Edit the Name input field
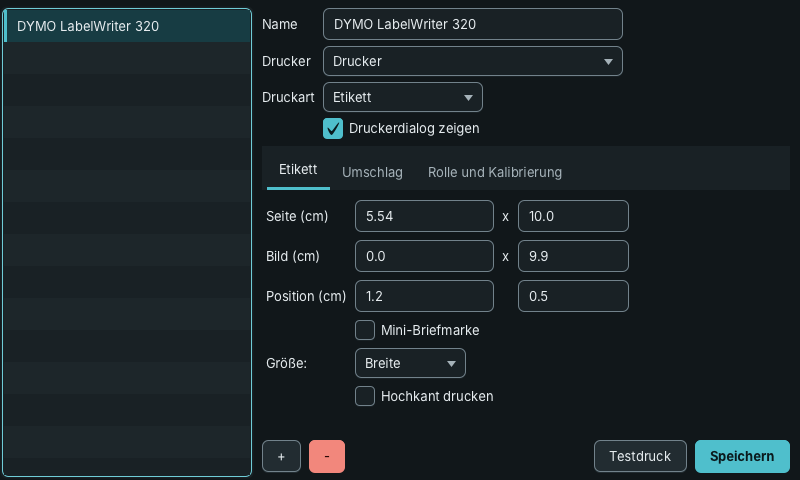The image size is (800, 480). point(472,24)
